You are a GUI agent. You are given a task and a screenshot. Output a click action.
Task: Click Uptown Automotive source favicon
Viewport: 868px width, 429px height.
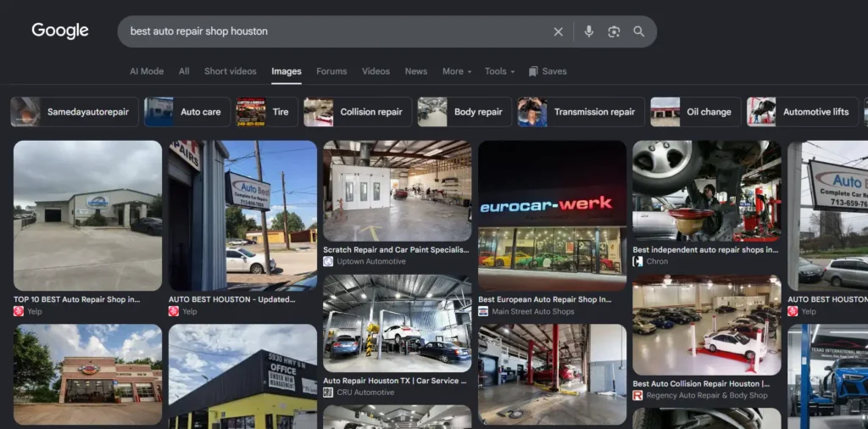(328, 261)
